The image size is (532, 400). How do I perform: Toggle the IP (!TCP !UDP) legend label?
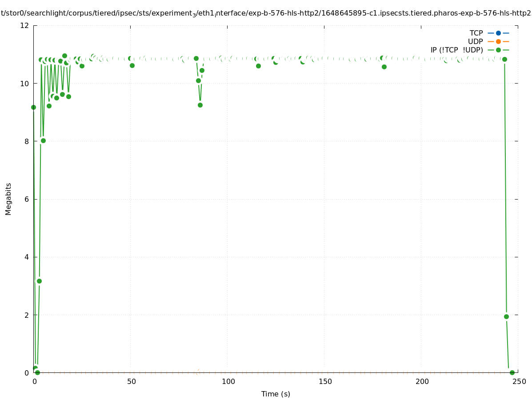456,50
